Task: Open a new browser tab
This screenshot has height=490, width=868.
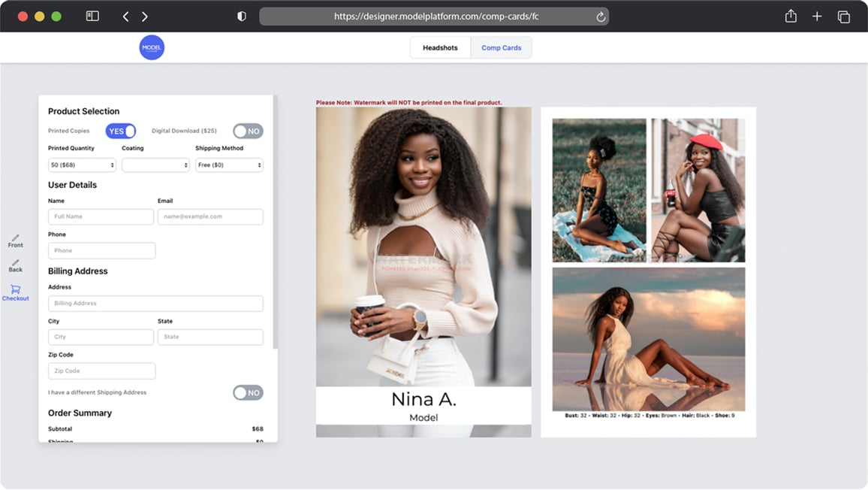Action: click(x=816, y=17)
